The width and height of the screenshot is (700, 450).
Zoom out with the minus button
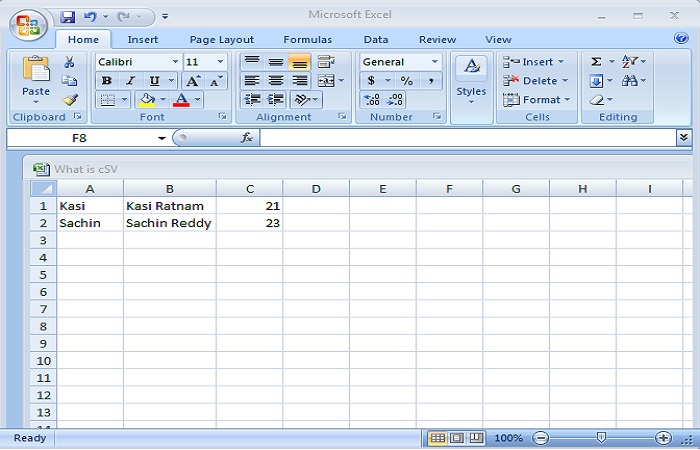[540, 438]
